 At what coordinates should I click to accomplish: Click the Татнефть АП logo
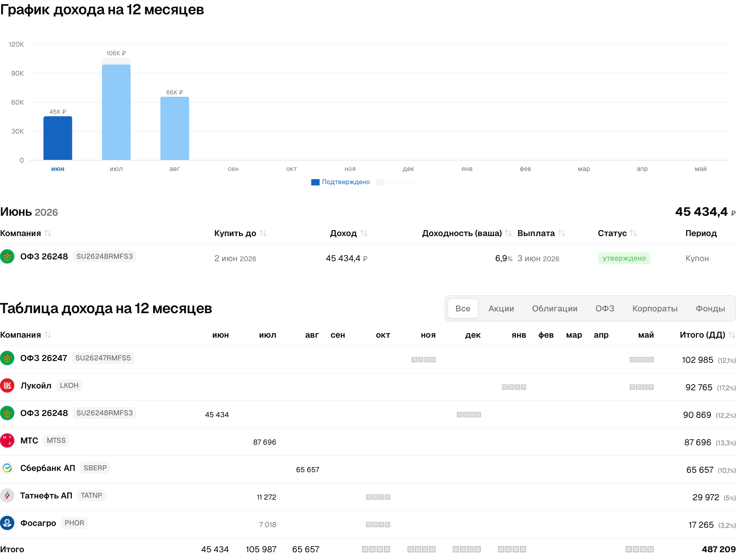coord(7,496)
